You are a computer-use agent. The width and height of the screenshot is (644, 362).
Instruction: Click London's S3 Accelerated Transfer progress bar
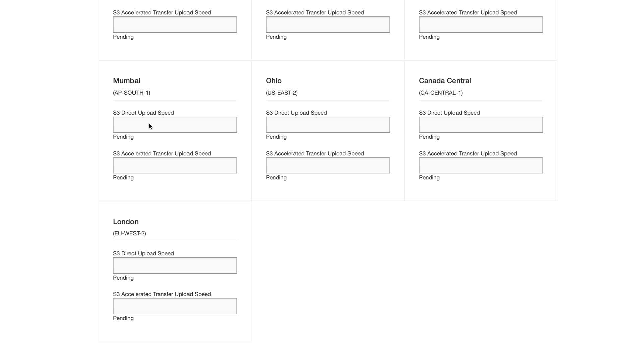175,306
